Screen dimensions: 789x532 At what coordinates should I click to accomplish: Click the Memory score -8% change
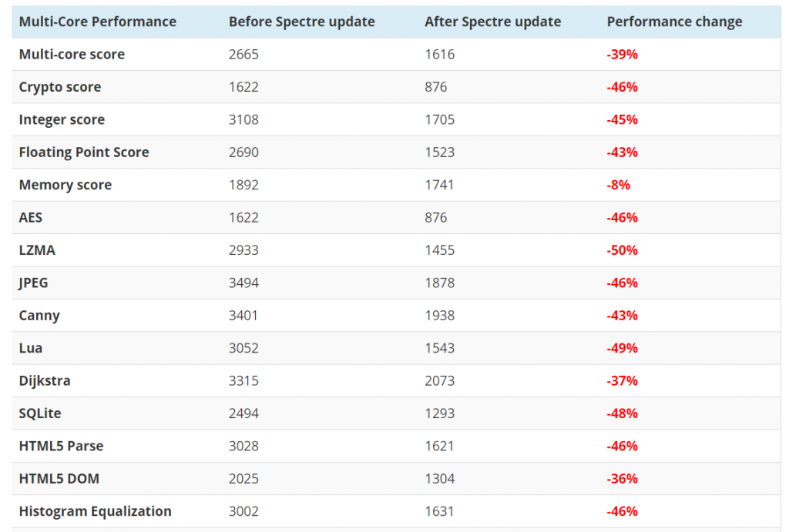pyautogui.click(x=619, y=185)
